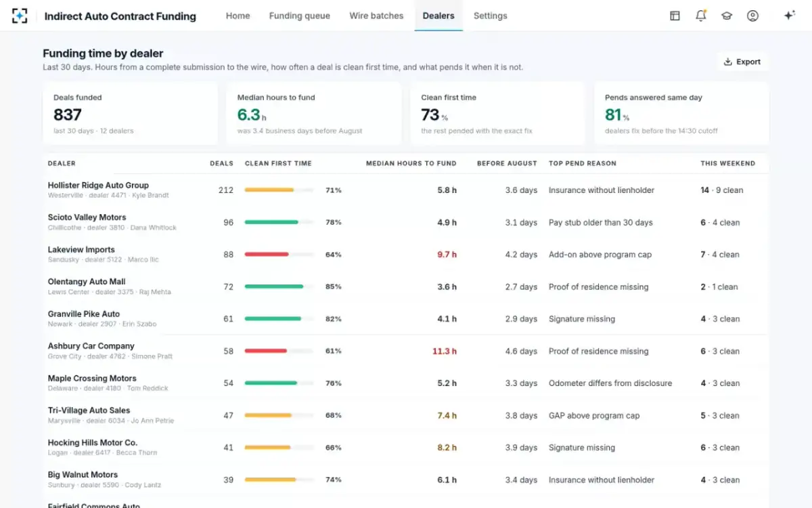The image size is (812, 508).
Task: Open Hollister Ridge Auto Group dealer
Action: point(98,185)
